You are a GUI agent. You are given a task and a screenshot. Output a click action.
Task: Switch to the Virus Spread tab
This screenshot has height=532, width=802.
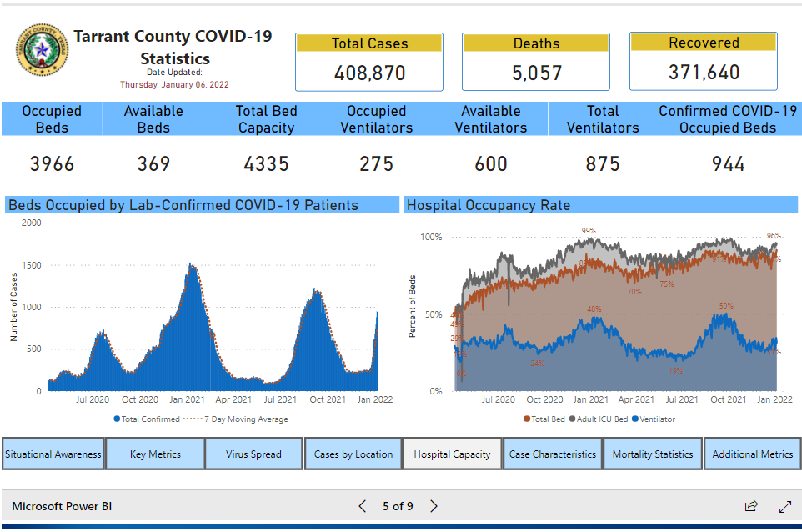253,454
